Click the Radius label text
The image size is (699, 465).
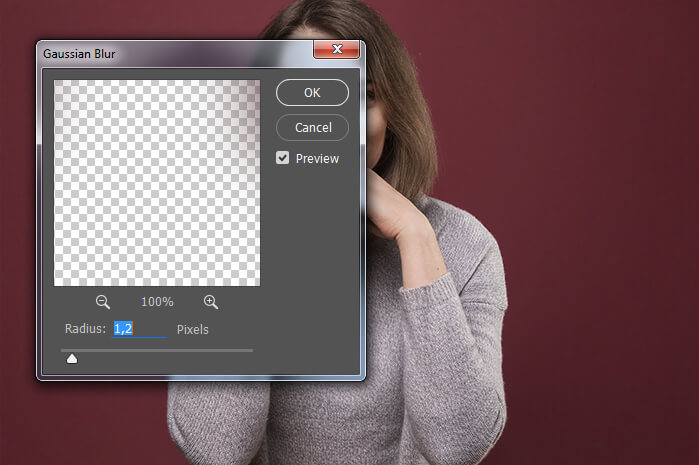85,329
